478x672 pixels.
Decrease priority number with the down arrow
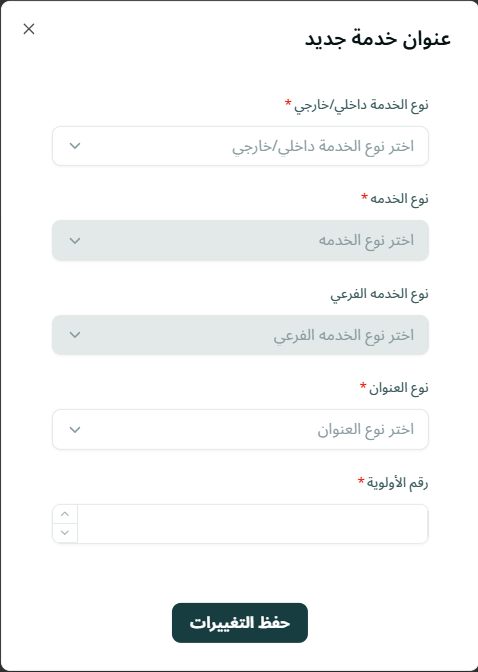click(65, 533)
